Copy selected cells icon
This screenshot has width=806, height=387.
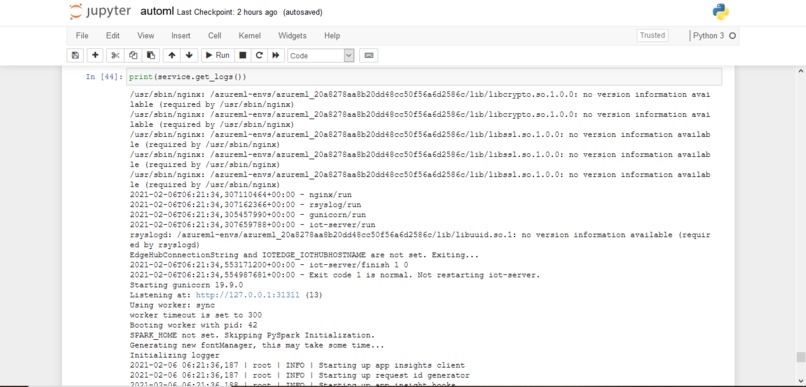[133, 56]
